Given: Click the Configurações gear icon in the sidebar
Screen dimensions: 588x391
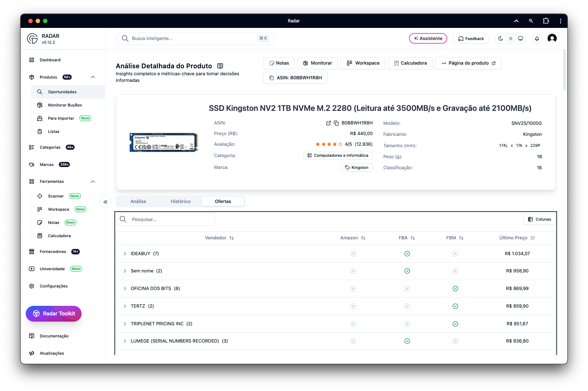Looking at the screenshot, I should pos(32,286).
